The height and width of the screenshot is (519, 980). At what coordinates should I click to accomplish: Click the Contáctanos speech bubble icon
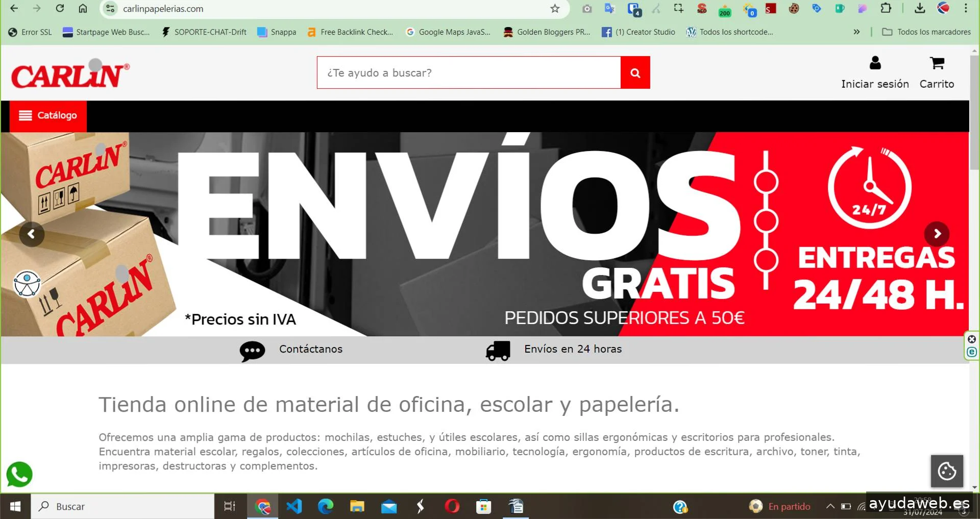click(252, 351)
